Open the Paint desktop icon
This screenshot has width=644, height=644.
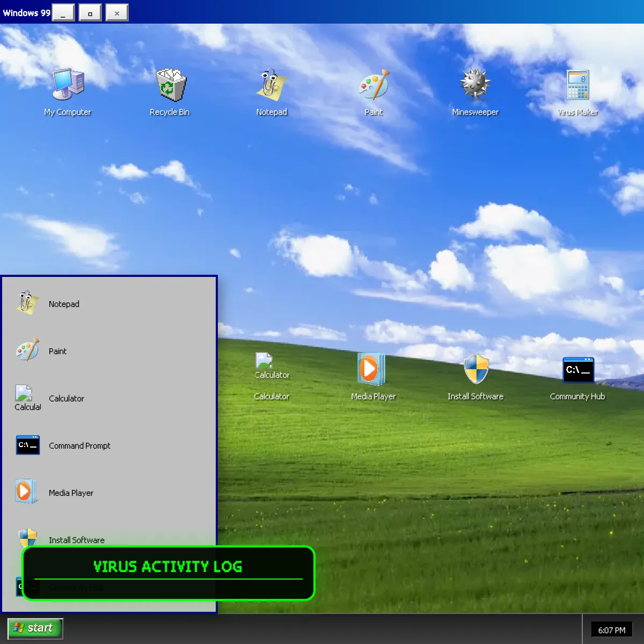(374, 92)
